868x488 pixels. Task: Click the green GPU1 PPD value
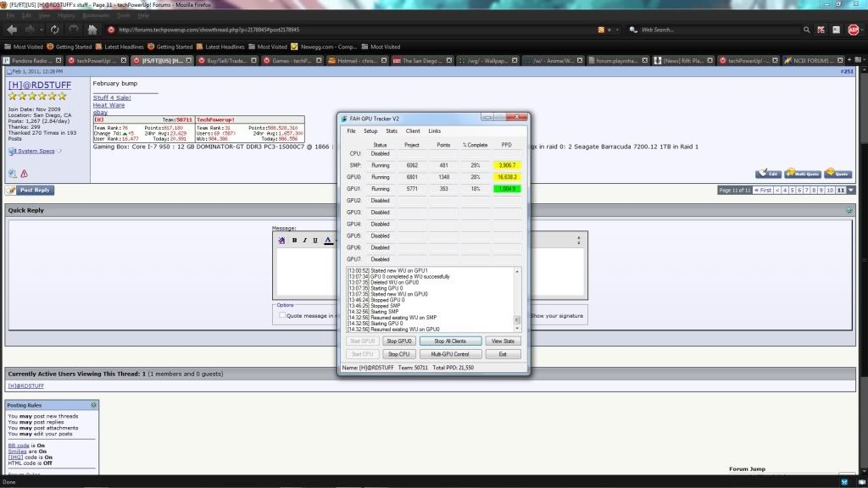coord(507,189)
